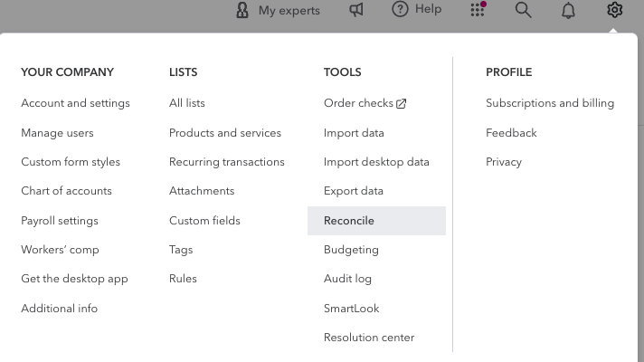Open Account and settings

coord(76,103)
